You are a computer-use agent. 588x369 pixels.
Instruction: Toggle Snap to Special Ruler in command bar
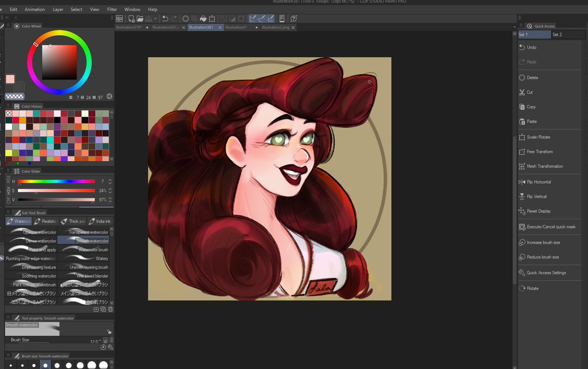(x=261, y=18)
